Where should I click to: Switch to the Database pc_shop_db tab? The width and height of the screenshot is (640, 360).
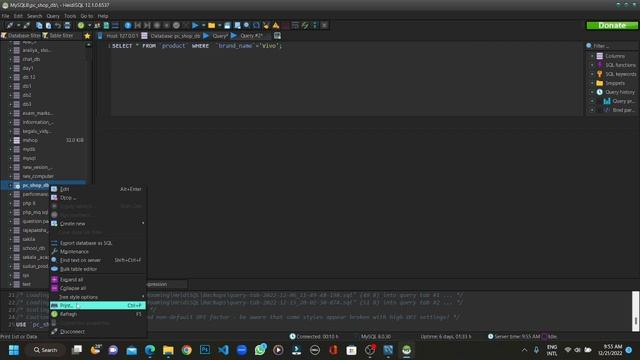[x=171, y=36]
